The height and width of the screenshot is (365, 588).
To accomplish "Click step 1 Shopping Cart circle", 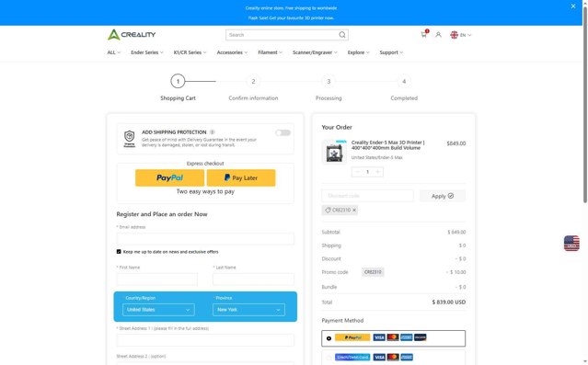I will click(178, 81).
